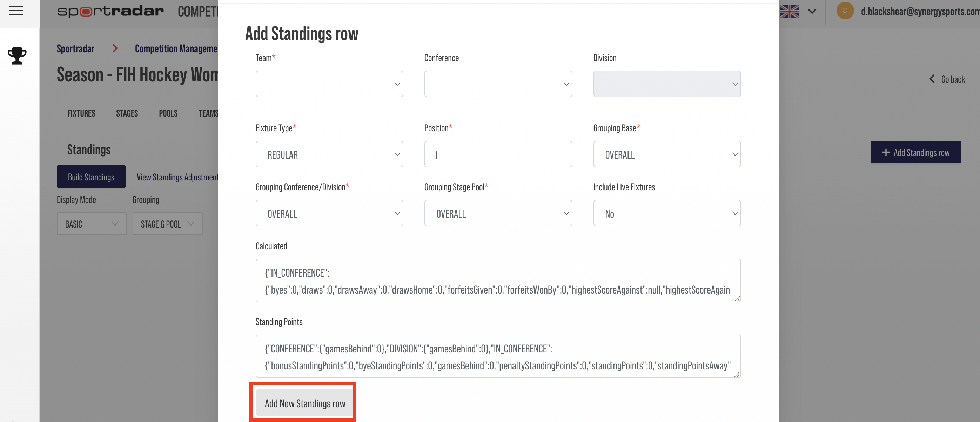Click the Calculated text input field
This screenshot has width=980, height=422.
point(498,280)
